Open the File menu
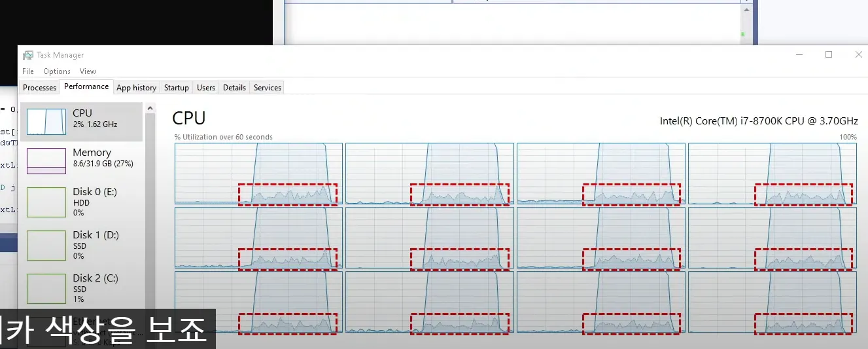The width and height of the screenshot is (868, 349). [28, 71]
